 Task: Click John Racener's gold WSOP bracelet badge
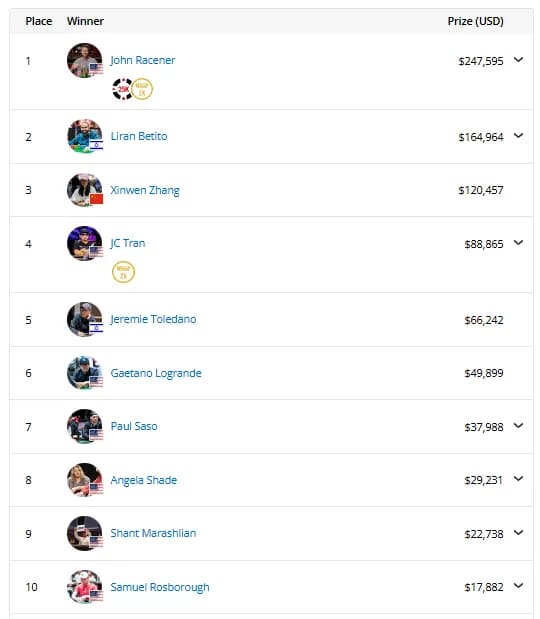142,89
